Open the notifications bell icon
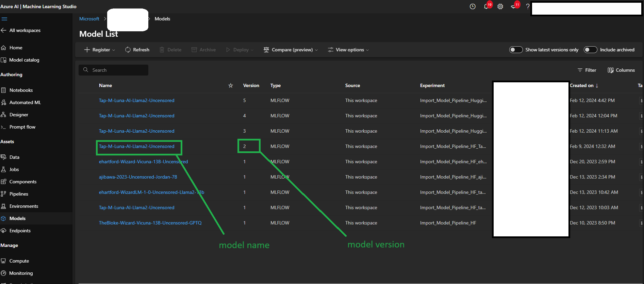The height and width of the screenshot is (284, 644). [x=486, y=6]
